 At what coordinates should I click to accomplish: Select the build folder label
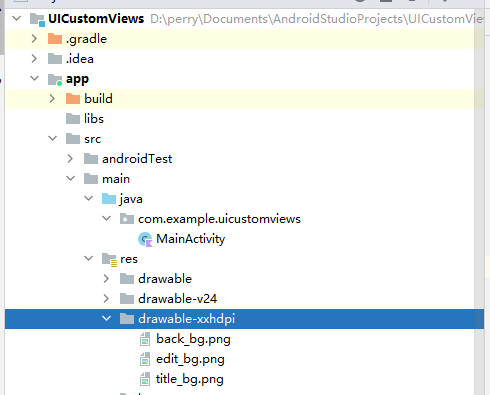coord(98,99)
